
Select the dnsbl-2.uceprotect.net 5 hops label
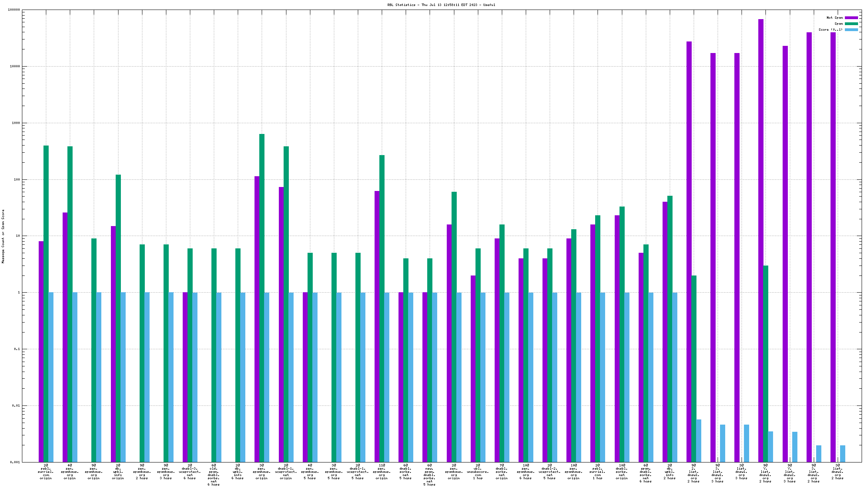pos(550,472)
